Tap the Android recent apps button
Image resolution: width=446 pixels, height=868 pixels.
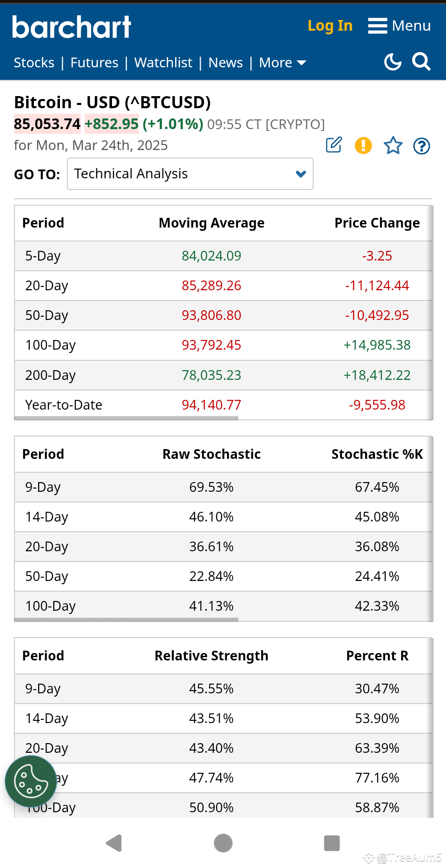tap(332, 843)
